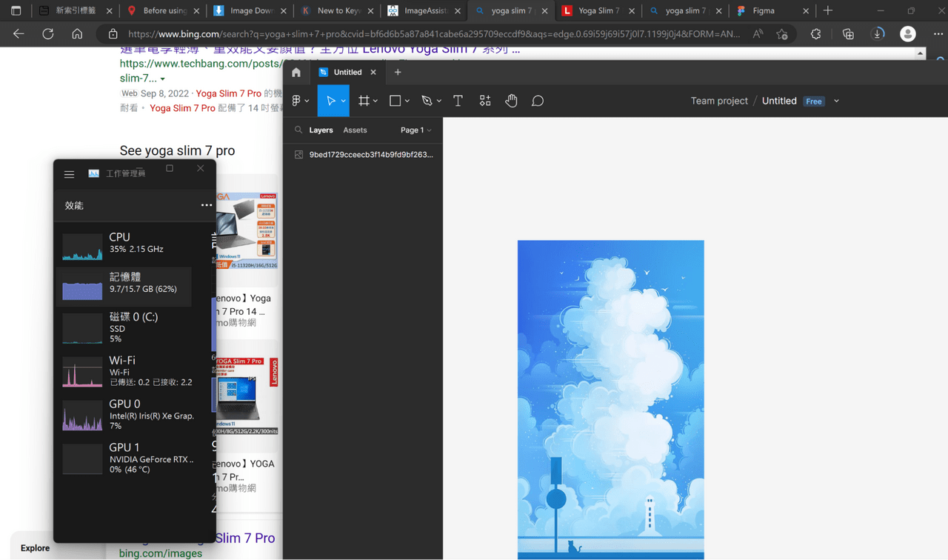Screen dimensions: 948x560
Task: Open the Figma comment tool
Action: pos(538,101)
